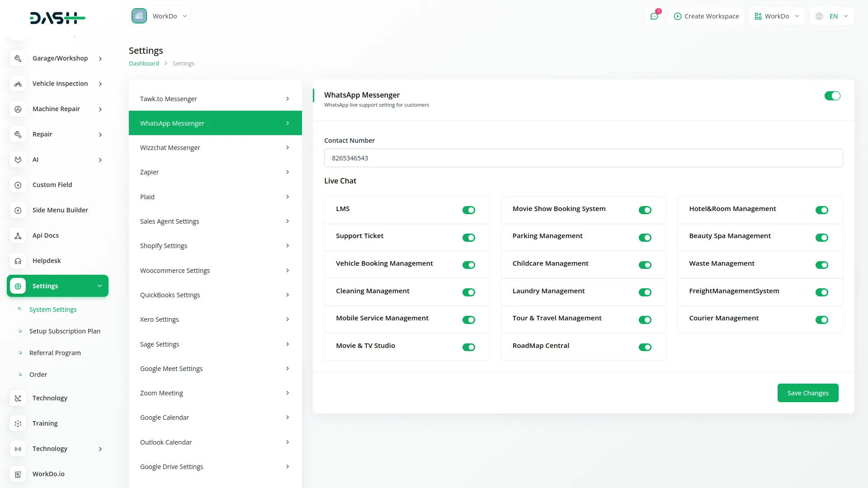Click the Side Menu Builder icon

tap(18, 210)
